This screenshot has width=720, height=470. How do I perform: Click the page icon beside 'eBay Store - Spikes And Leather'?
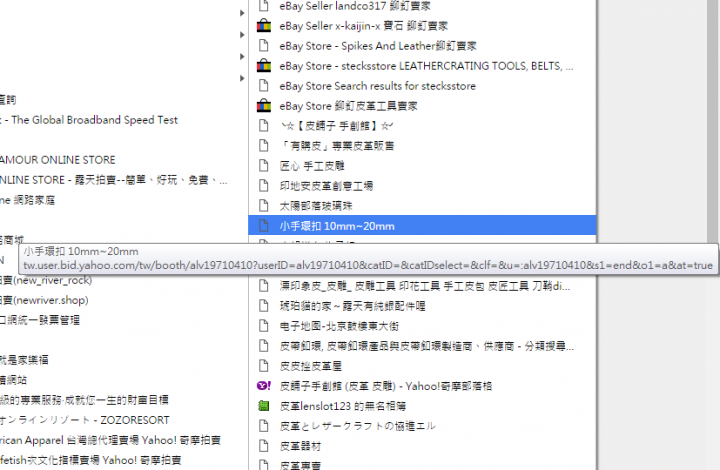tap(264, 45)
